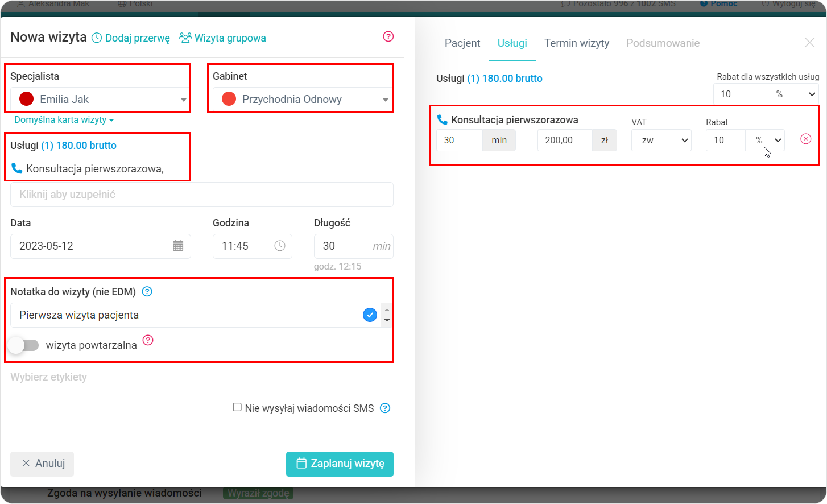
Task: Click blue checkmark icon in visit note field
Action: (x=370, y=315)
